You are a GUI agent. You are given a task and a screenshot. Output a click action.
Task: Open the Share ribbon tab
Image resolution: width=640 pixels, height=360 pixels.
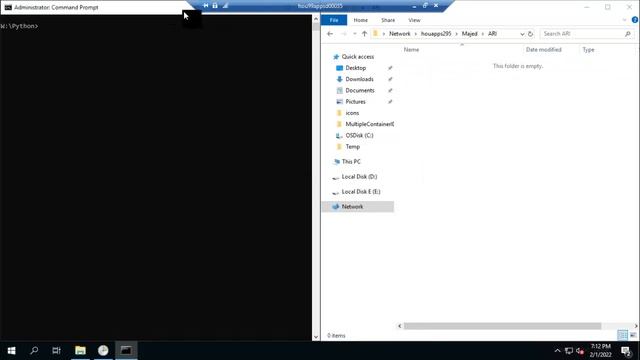388,20
